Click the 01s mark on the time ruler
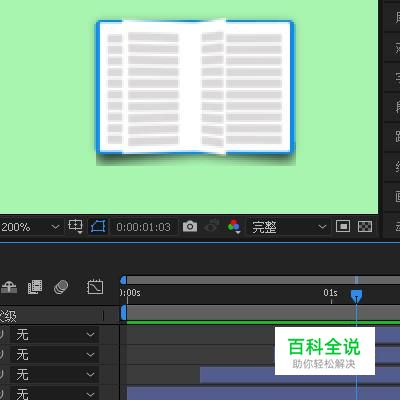 click(330, 293)
